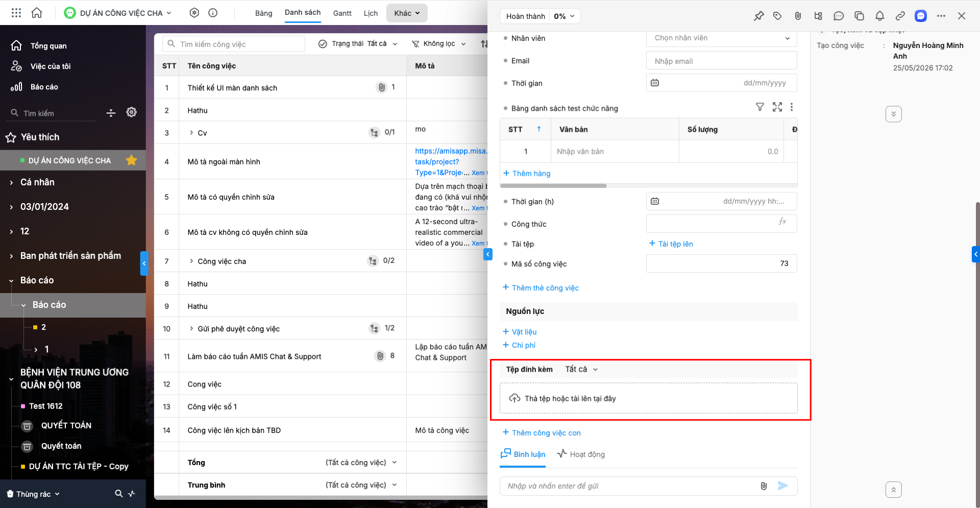The width and height of the screenshot is (980, 508).
Task: Click the table horizontal scrollbar under Thêm hàng
Action: coord(553,186)
